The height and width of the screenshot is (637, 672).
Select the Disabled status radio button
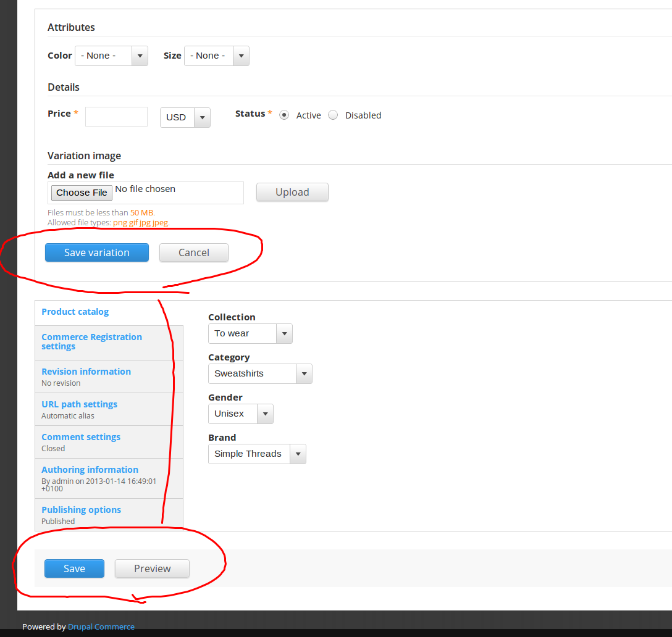coord(333,115)
